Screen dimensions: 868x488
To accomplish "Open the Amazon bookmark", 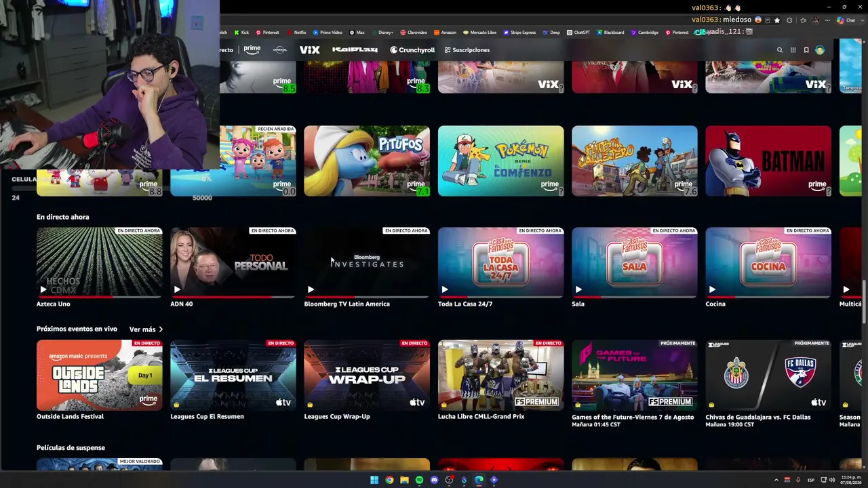I will pos(445,32).
